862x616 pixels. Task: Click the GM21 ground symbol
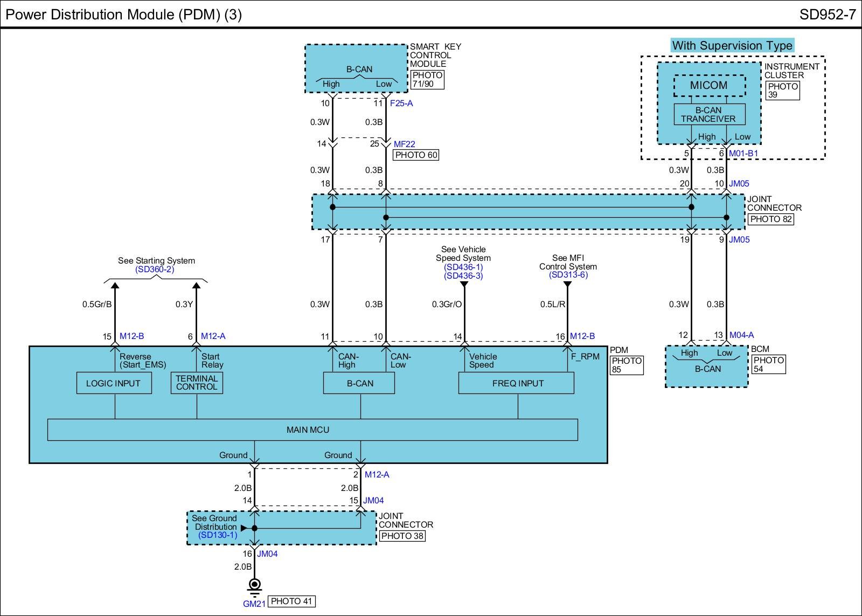coord(254,586)
